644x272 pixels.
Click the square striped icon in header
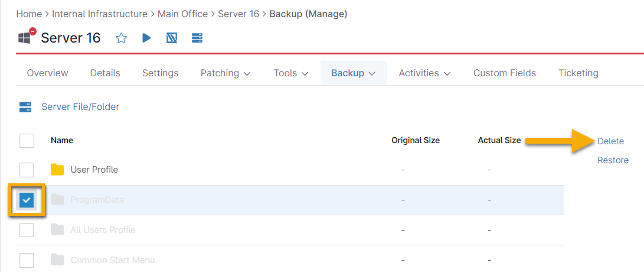pyautogui.click(x=172, y=38)
